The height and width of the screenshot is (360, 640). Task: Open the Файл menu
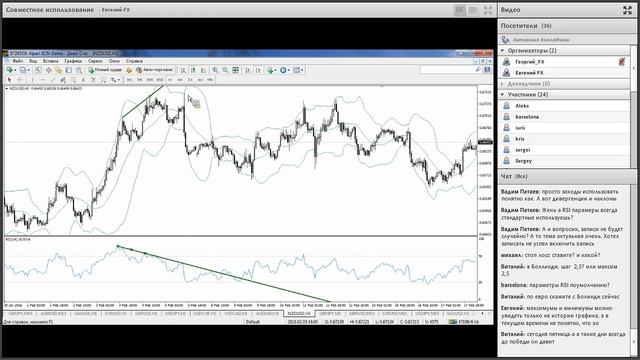pyautogui.click(x=18, y=61)
